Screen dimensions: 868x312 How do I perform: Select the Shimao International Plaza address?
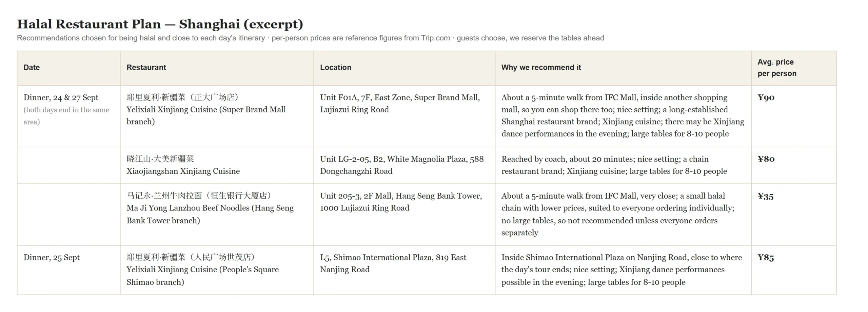coord(393,263)
